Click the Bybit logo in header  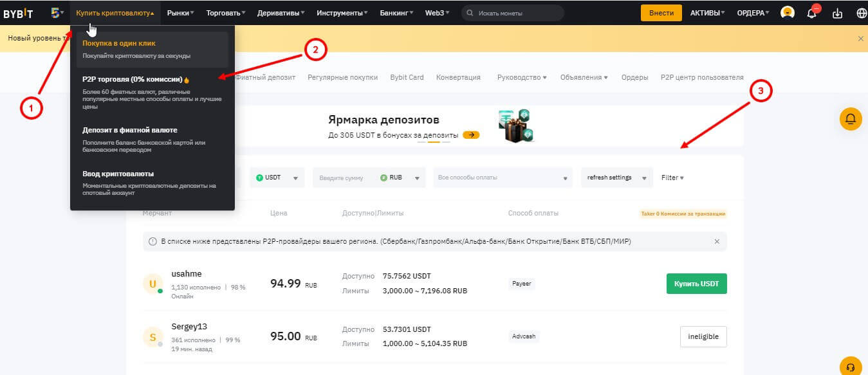click(18, 13)
